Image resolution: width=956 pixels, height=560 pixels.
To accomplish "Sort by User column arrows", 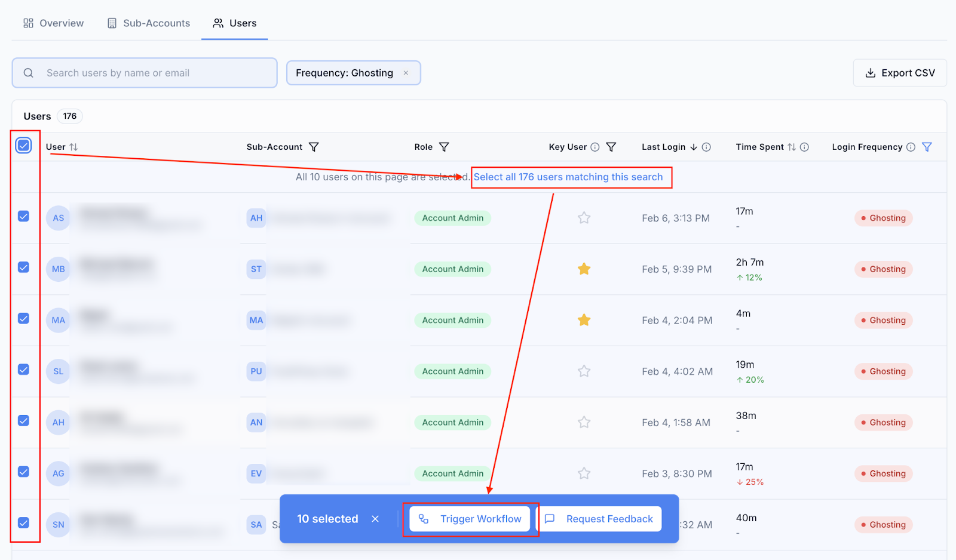I will [73, 147].
